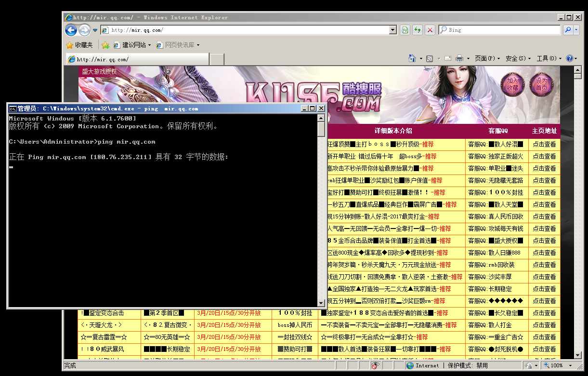
Task: Click the compatibility view icon
Action: pyautogui.click(x=405, y=30)
